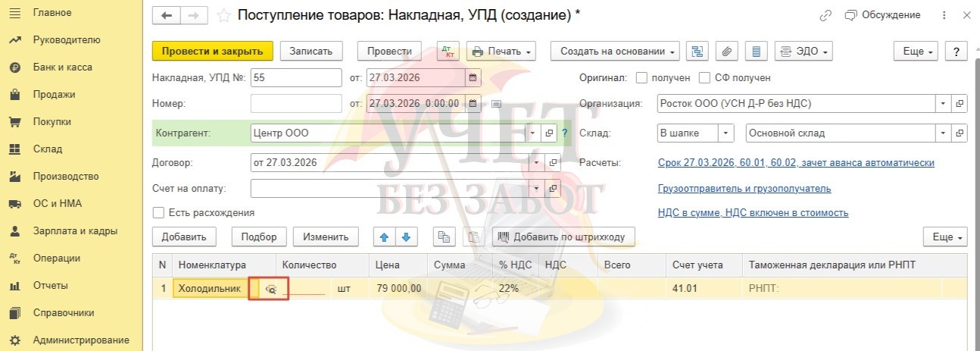Open the calendar for the Номер date field

(473, 103)
